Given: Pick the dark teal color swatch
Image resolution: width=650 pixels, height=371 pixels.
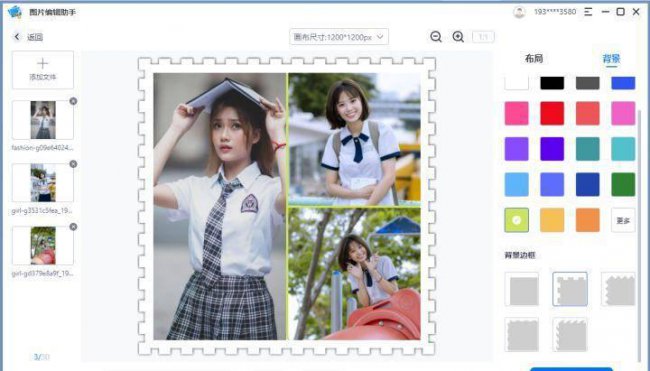Looking at the screenshot, I should (x=587, y=149).
